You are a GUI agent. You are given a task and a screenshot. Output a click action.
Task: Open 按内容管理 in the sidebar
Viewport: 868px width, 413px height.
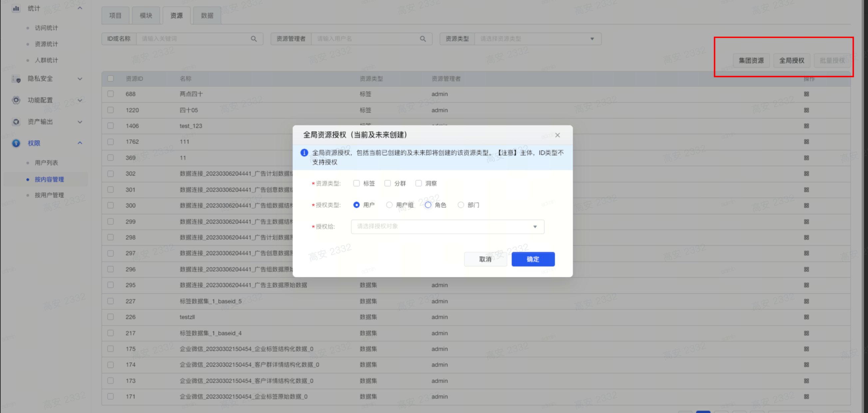(49, 180)
